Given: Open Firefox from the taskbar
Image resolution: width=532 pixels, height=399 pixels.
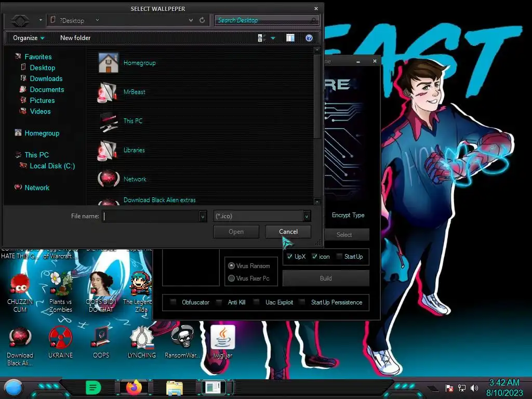Looking at the screenshot, I should 134,388.
